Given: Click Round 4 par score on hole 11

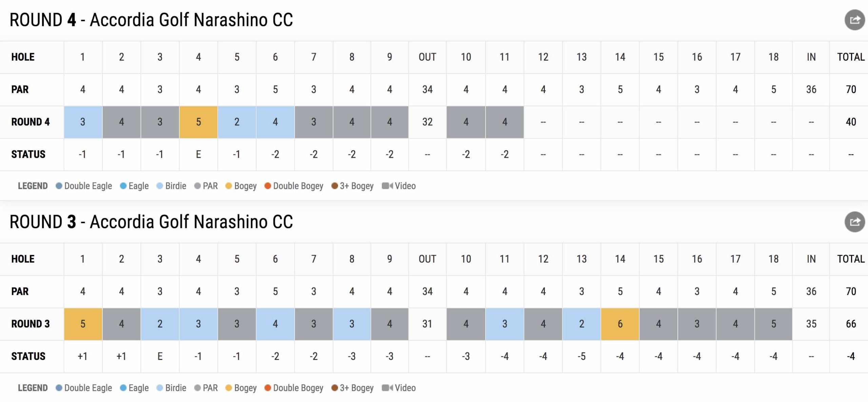Looking at the screenshot, I should tap(505, 122).
